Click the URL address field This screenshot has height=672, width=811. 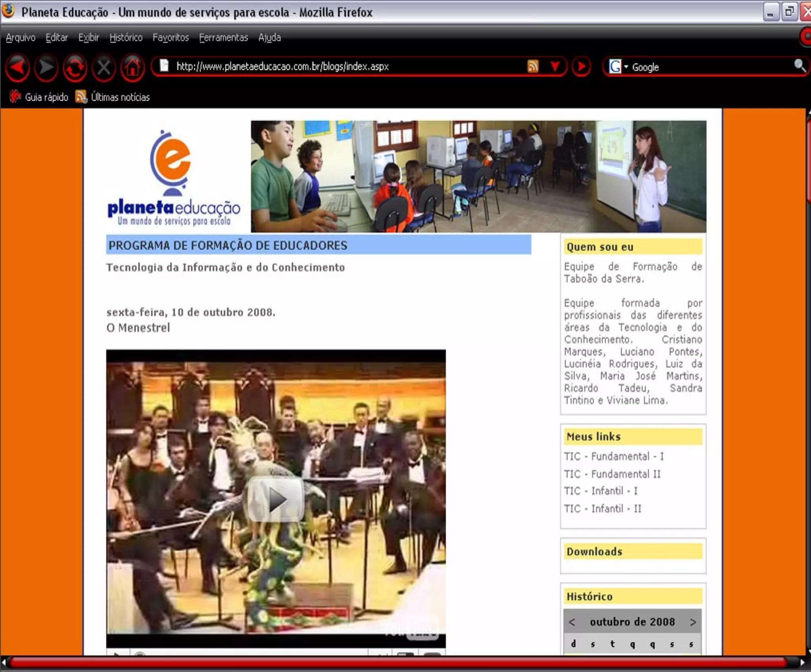click(282, 67)
